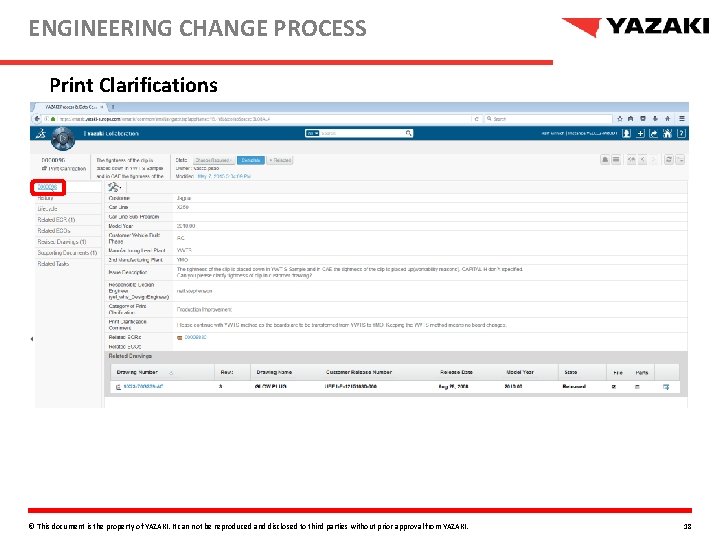Click the Released state button
The width and height of the screenshot is (720, 540).
(280, 160)
